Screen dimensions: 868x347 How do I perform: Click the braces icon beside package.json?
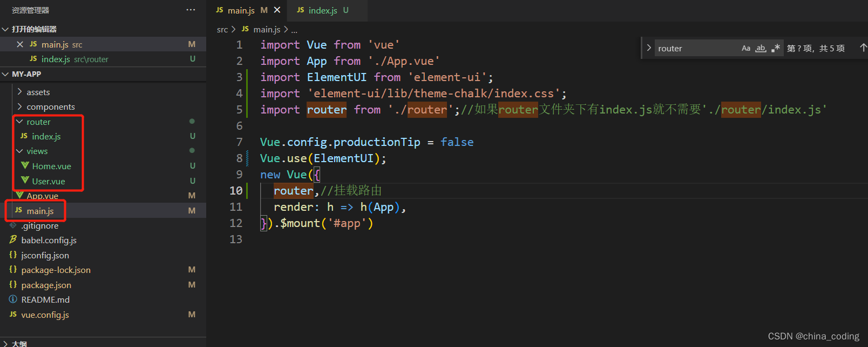(x=13, y=284)
